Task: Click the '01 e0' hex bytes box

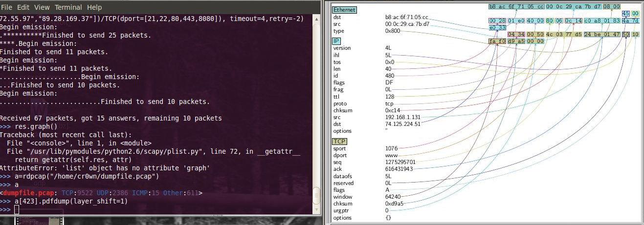Action: [x=516, y=21]
